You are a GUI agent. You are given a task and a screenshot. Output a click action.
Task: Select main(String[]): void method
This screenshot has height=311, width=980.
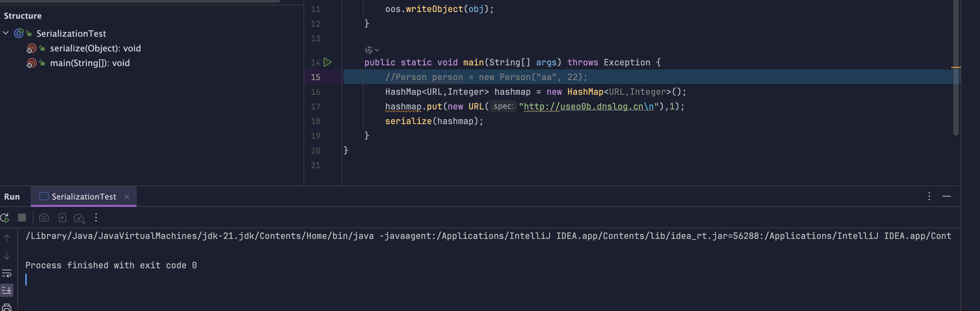pyautogui.click(x=90, y=63)
